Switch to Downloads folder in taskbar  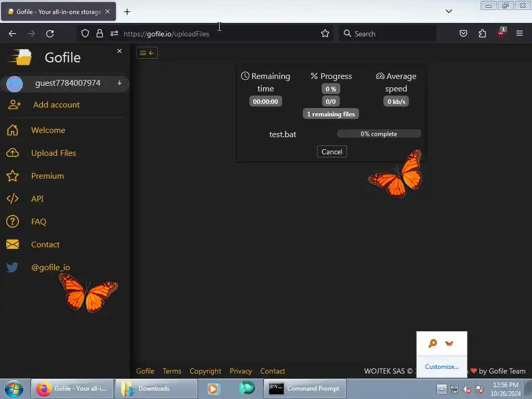[156, 389]
